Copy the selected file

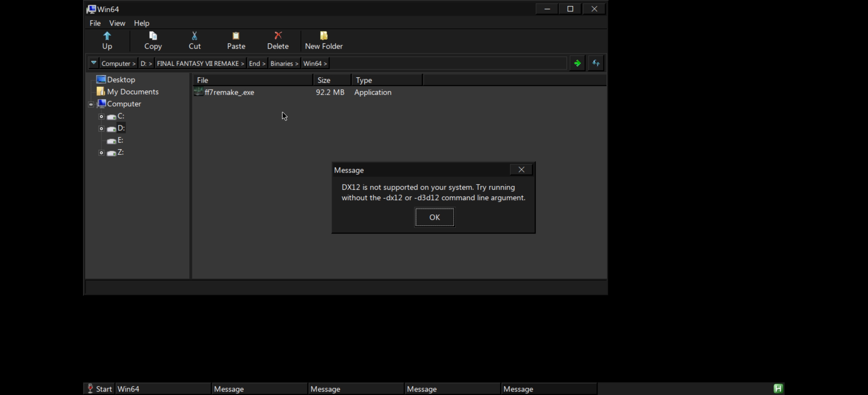coord(153,41)
